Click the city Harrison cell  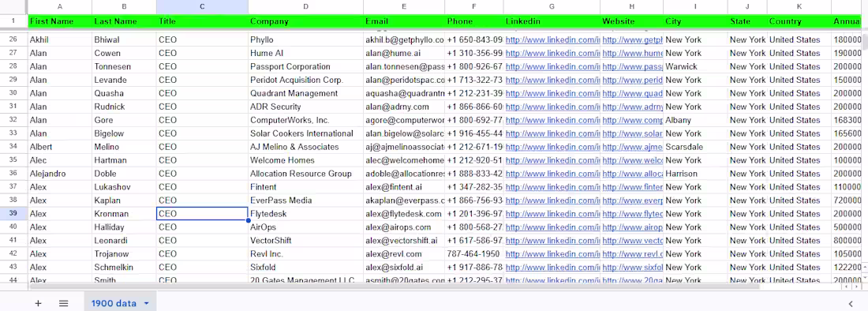click(x=695, y=174)
